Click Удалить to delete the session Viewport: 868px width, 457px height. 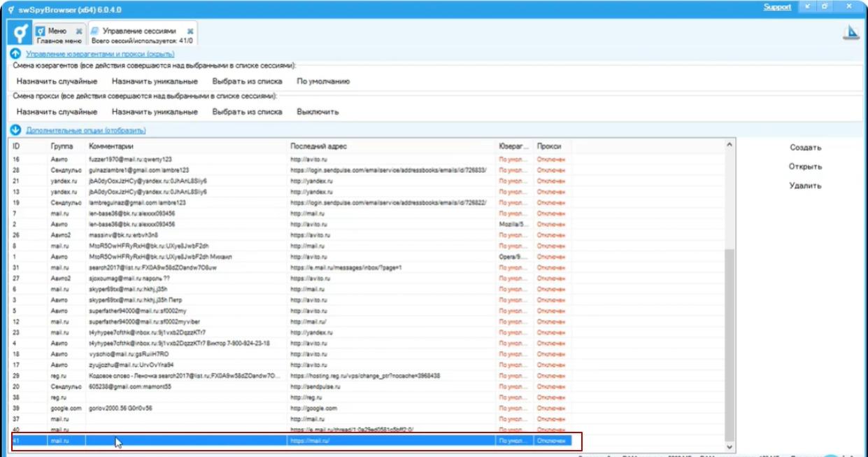[x=806, y=185]
